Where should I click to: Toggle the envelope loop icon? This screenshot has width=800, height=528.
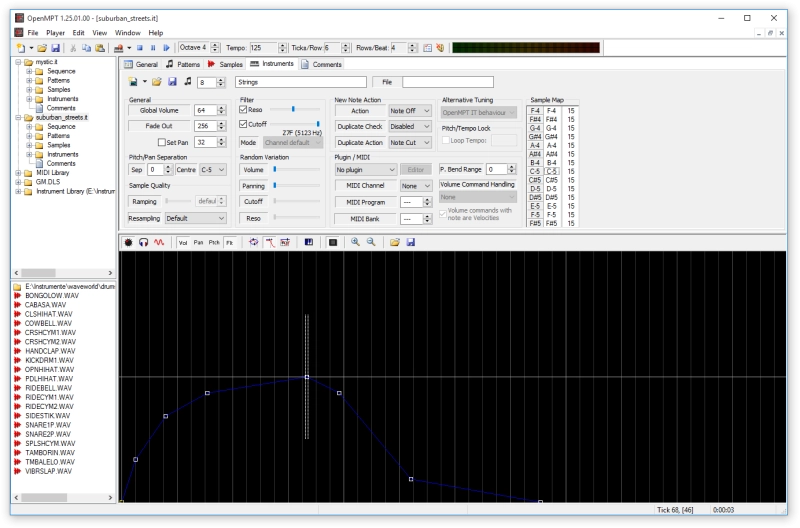(x=254, y=242)
